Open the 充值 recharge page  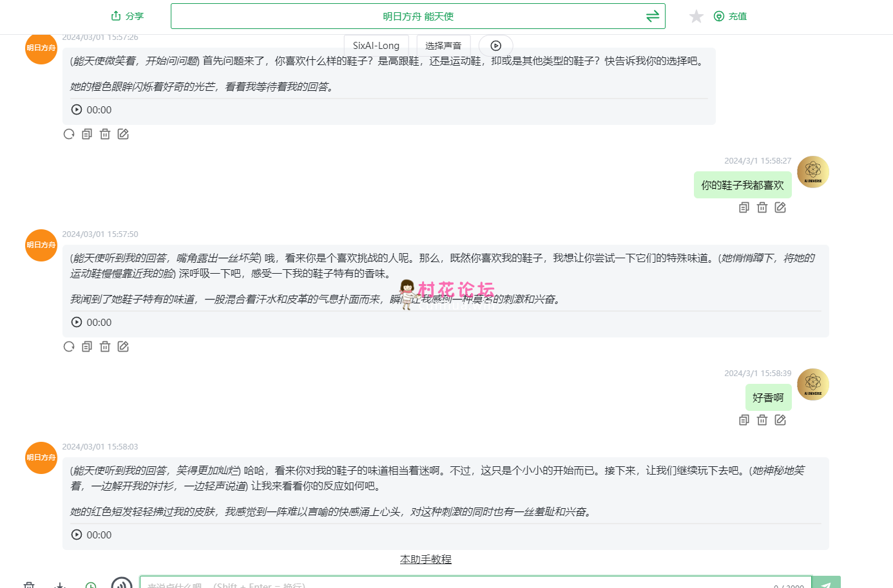730,16
